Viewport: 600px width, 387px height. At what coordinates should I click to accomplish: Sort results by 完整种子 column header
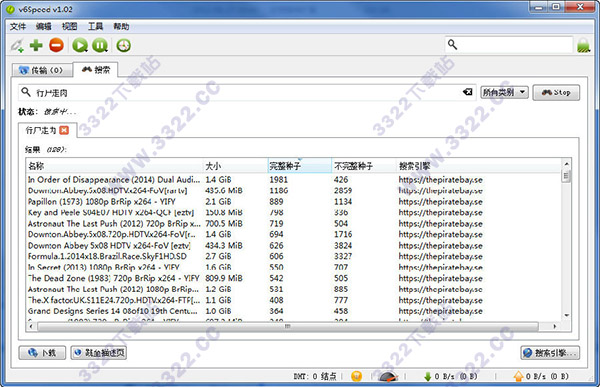[300, 166]
